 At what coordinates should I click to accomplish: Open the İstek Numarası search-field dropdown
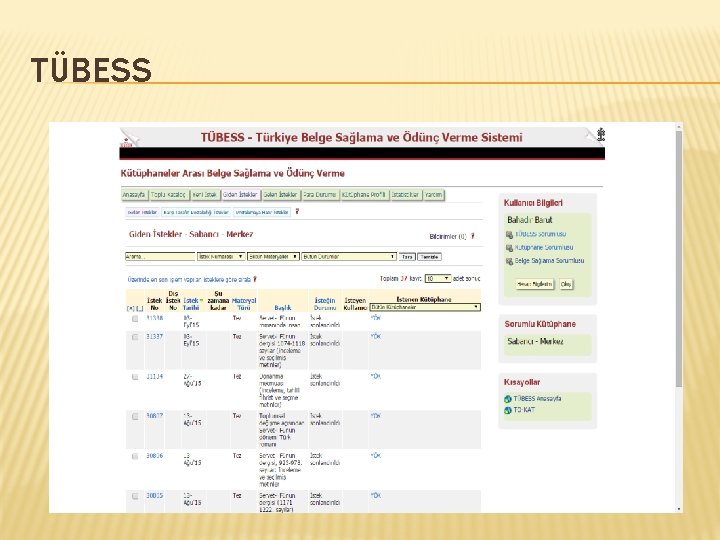point(221,257)
